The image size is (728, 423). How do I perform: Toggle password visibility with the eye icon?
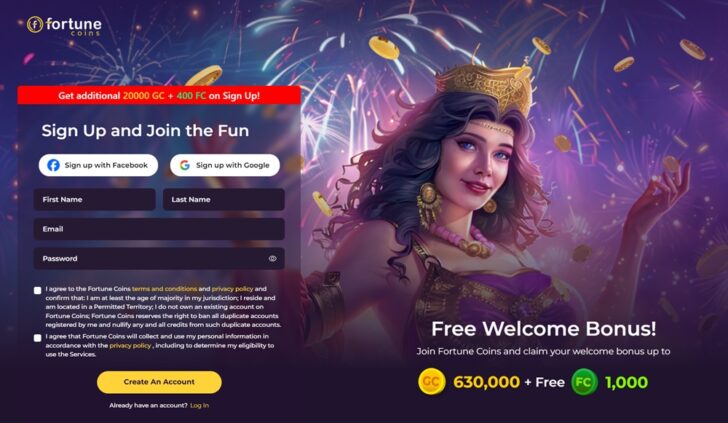[x=273, y=259]
